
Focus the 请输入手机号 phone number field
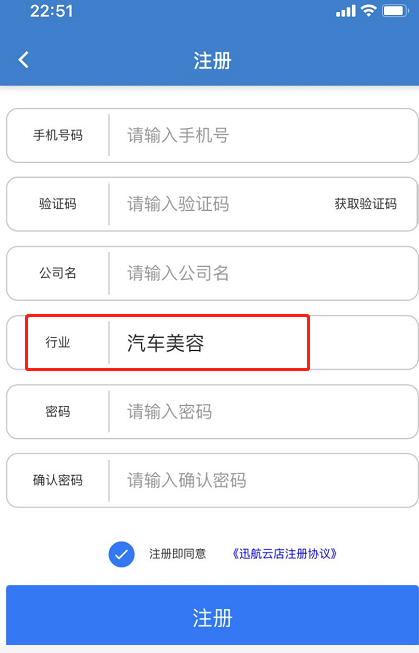coord(262,135)
